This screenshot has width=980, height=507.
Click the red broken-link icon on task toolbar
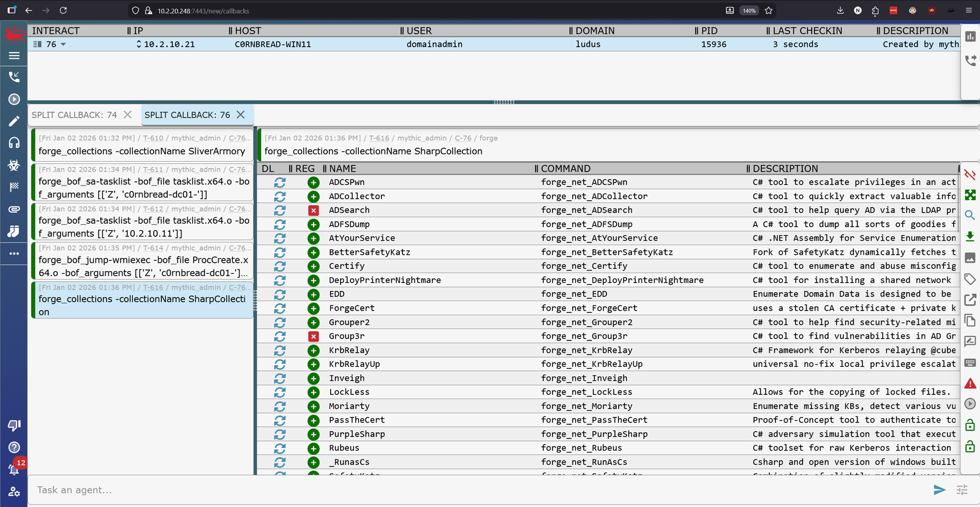click(970, 175)
